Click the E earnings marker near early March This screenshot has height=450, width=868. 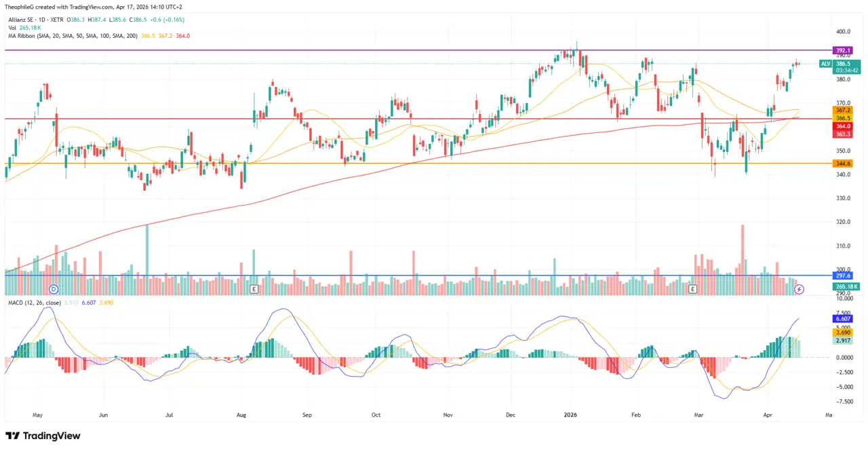[x=692, y=289]
